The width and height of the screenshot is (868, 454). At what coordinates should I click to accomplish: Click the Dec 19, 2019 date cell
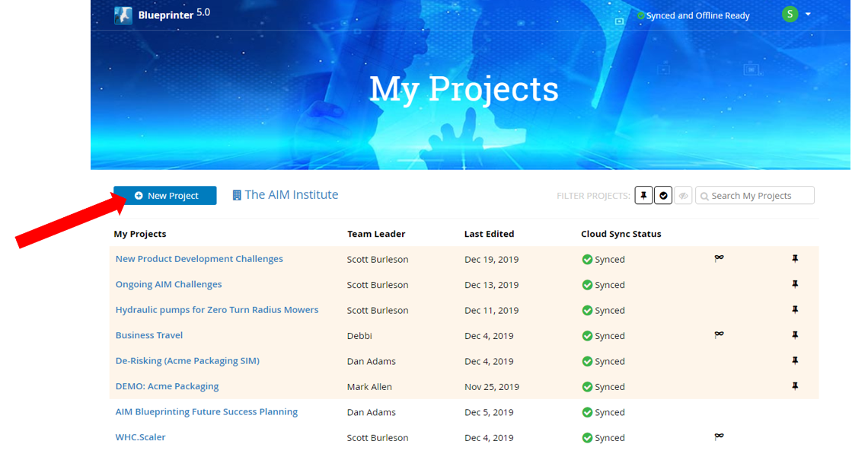[x=492, y=259]
